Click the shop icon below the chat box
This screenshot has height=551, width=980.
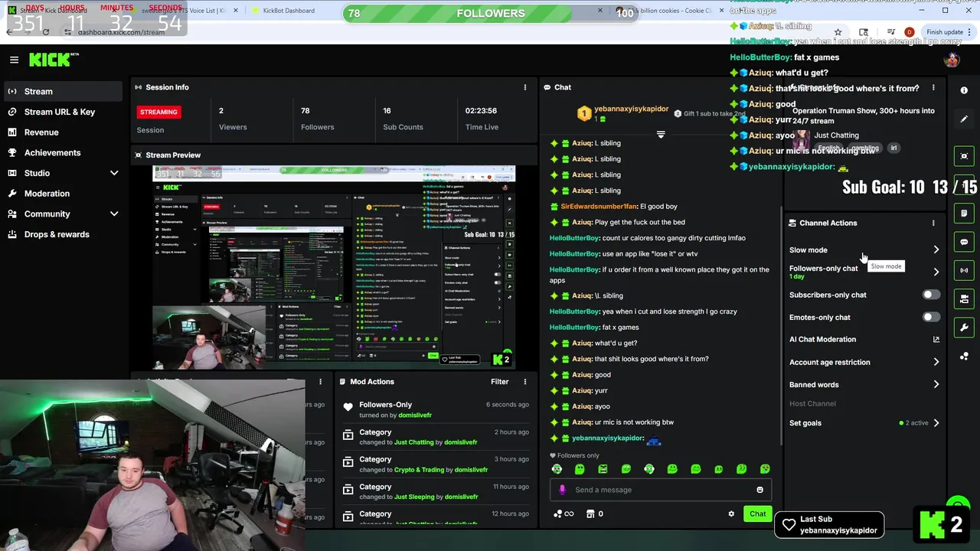(x=590, y=514)
